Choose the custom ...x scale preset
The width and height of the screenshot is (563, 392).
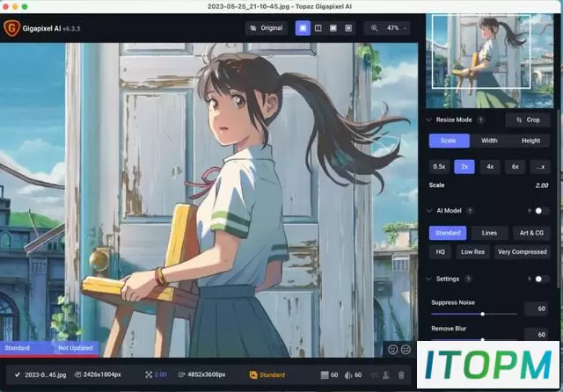click(x=540, y=167)
